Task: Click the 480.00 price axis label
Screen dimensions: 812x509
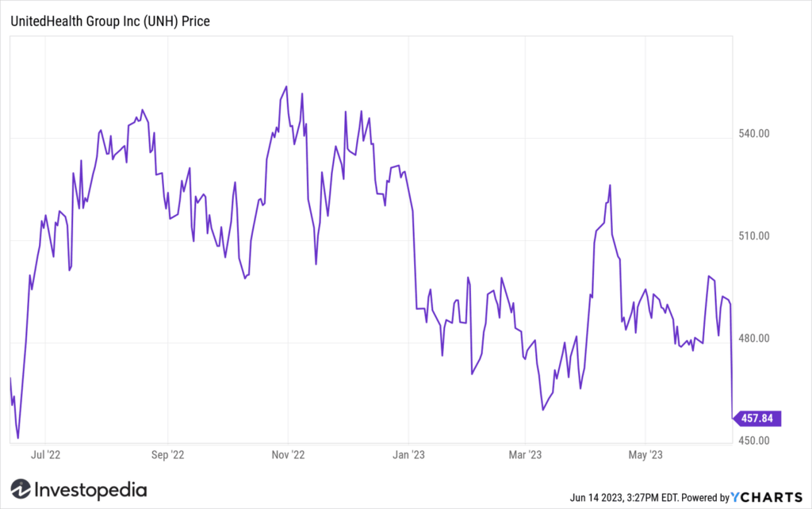Action: (x=754, y=339)
